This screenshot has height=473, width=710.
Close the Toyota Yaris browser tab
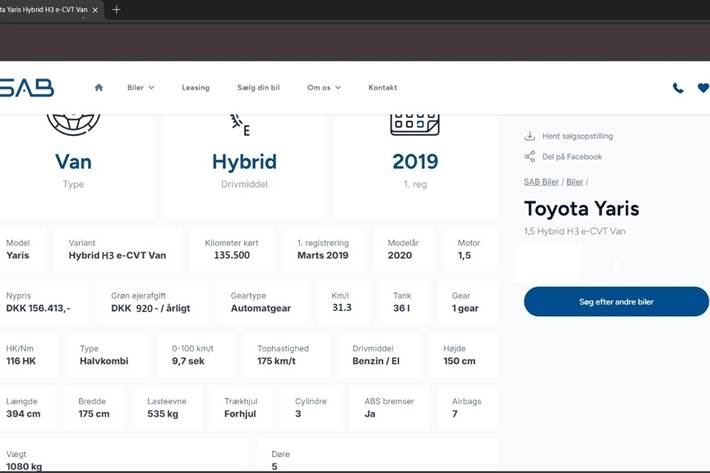95,10
